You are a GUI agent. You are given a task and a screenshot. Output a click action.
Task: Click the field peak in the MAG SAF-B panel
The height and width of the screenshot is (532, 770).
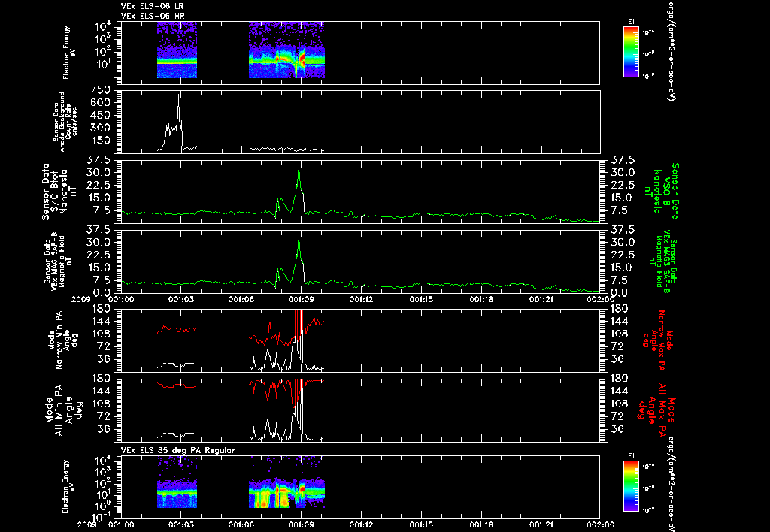click(x=299, y=240)
